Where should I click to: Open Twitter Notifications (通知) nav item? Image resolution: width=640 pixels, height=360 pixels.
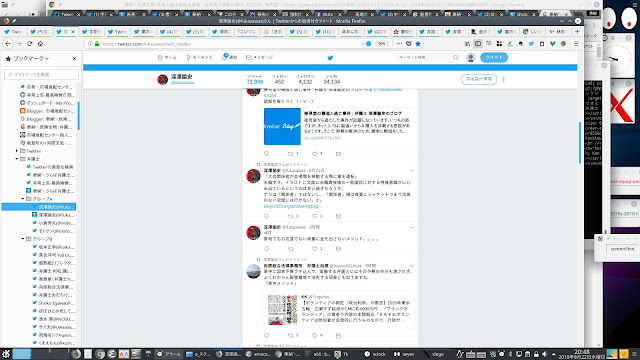click(x=229, y=58)
